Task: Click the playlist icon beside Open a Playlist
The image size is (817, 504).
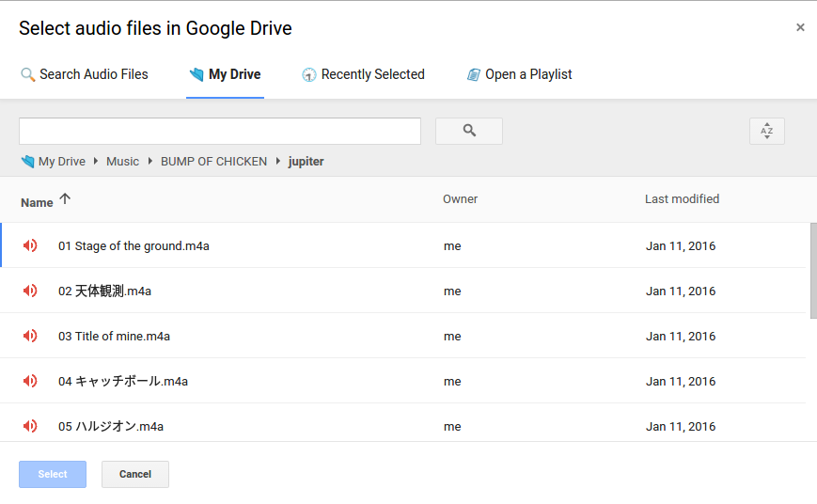Action: (473, 75)
